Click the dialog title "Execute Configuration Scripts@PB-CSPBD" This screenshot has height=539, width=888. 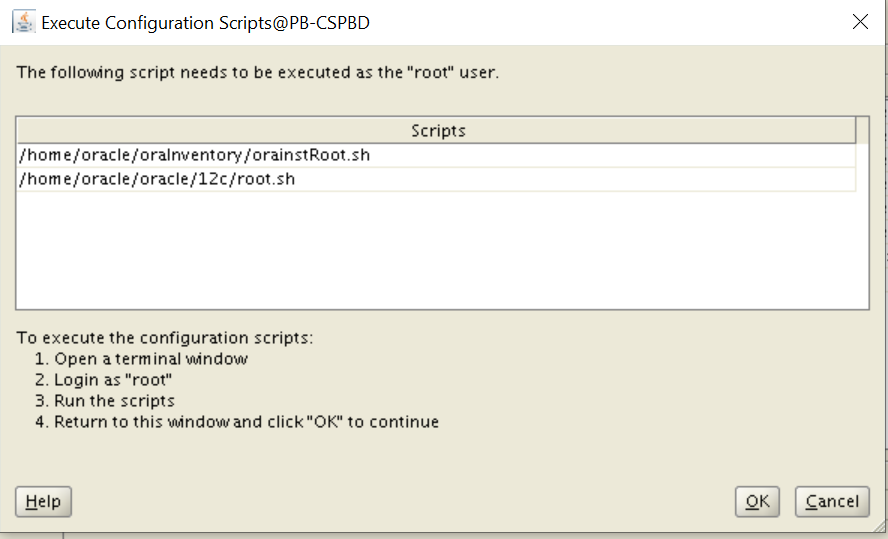coord(205,22)
